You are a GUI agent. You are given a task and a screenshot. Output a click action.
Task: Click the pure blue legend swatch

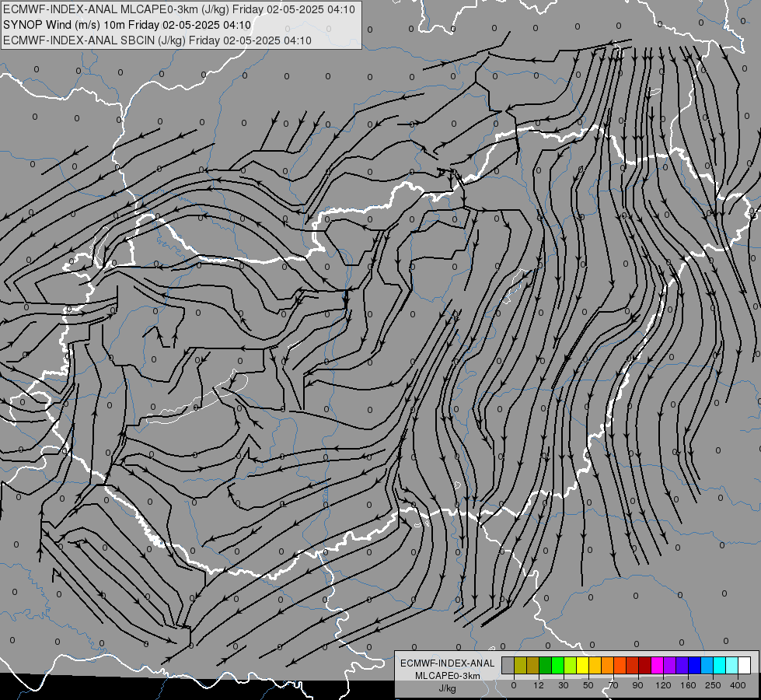click(694, 665)
